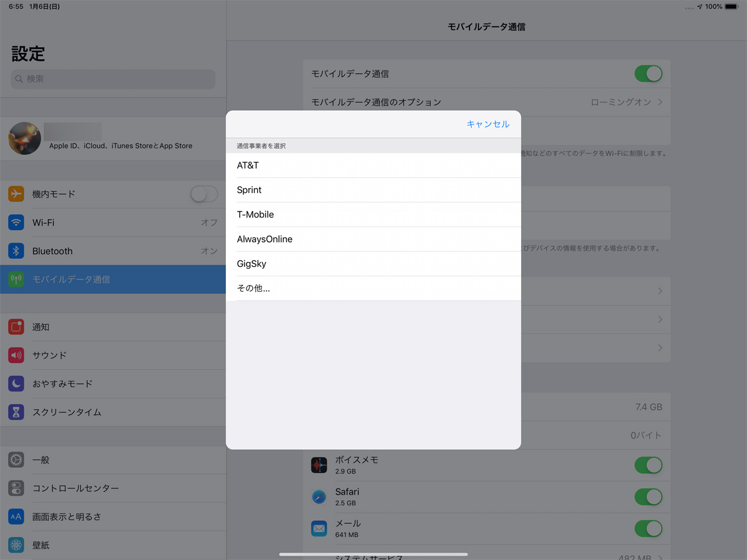Choose Sprint as carrier
Image resolution: width=747 pixels, height=560 pixels.
(374, 190)
